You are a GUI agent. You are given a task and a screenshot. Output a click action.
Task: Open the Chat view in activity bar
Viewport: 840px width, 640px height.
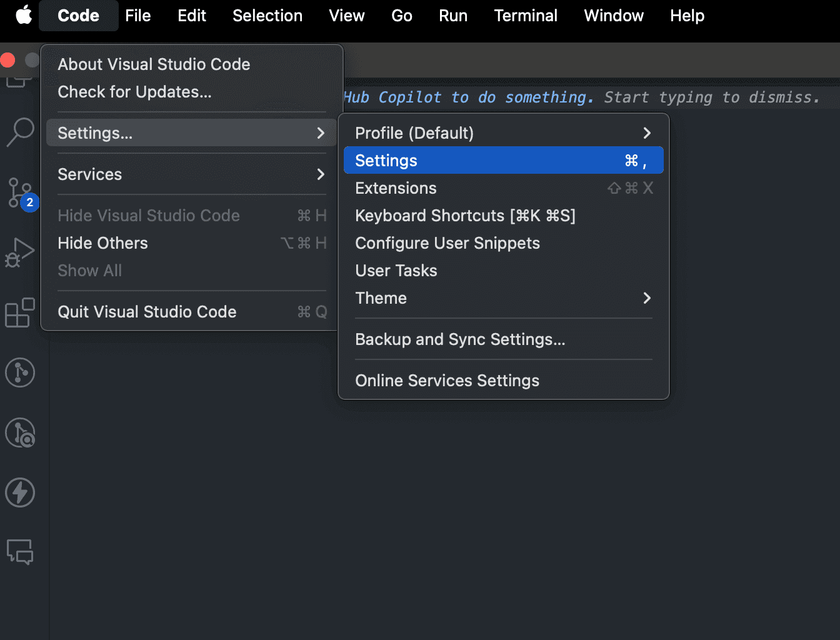pyautogui.click(x=20, y=552)
